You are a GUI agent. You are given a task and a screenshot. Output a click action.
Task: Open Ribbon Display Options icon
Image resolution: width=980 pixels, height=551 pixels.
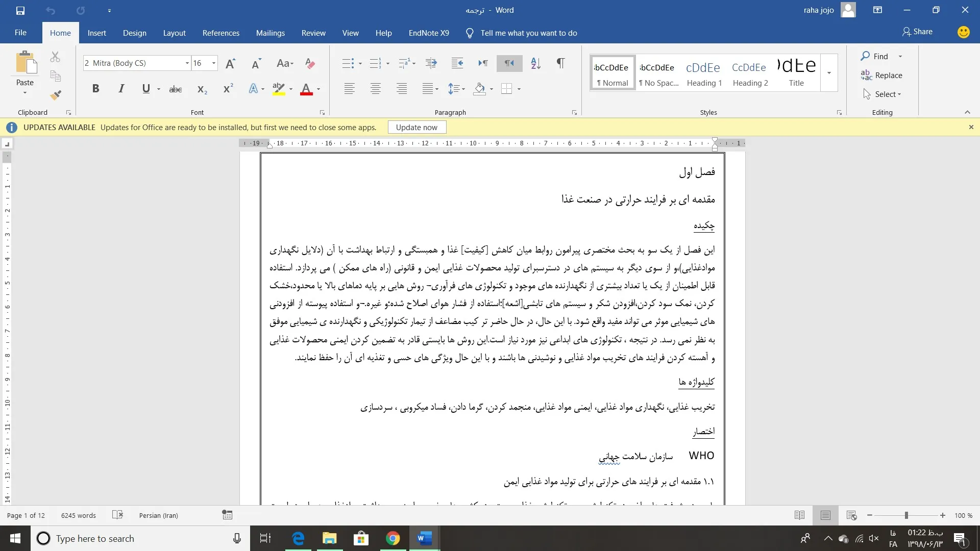tap(877, 10)
